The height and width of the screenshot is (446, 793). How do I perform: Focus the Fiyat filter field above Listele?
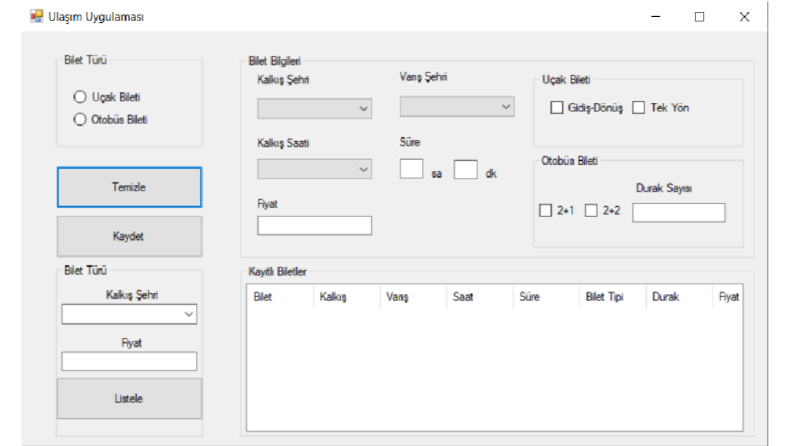click(129, 361)
